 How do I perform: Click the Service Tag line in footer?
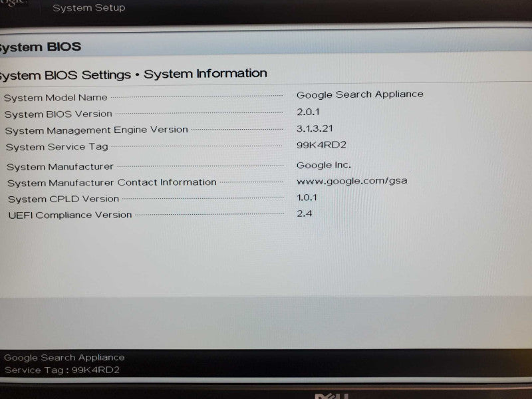point(62,370)
